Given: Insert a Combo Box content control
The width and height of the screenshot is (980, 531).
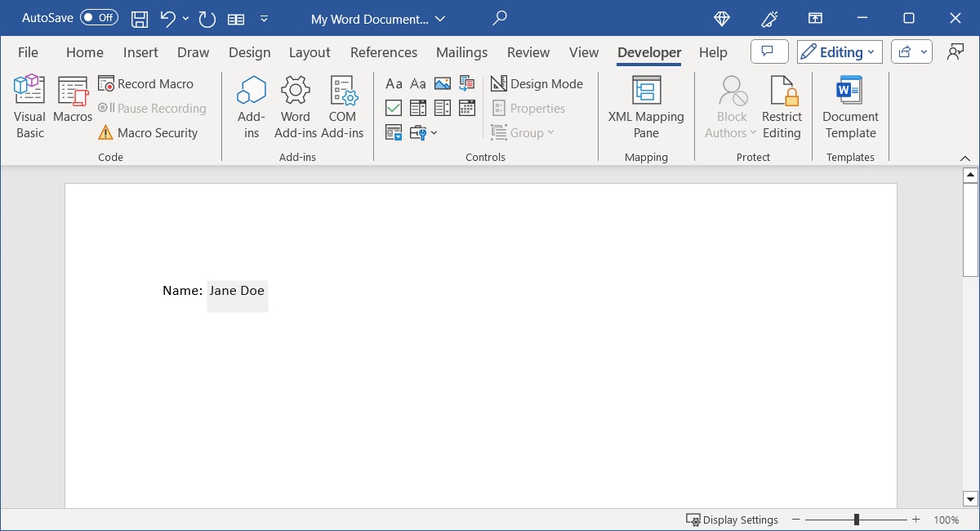Looking at the screenshot, I should 418,108.
